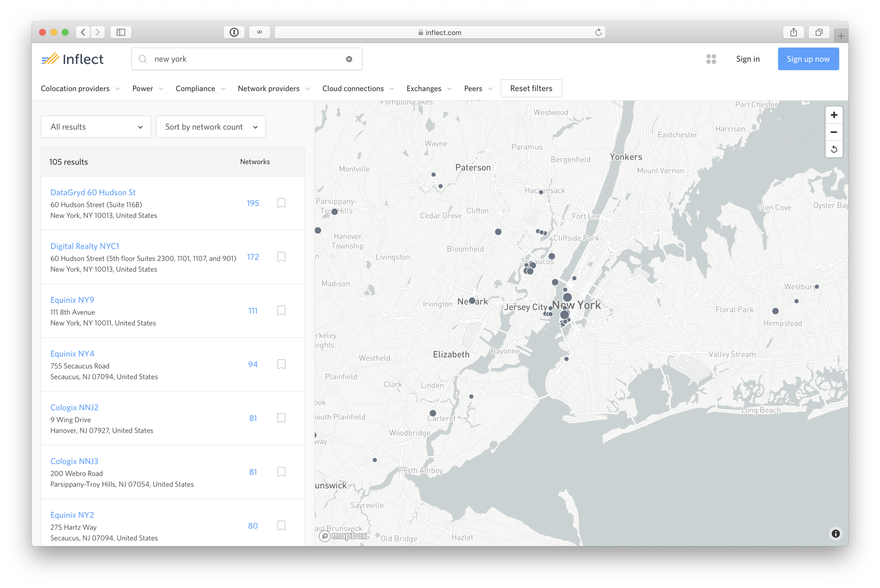
Task: Expand the Colocation providers filter
Action: [x=80, y=89]
